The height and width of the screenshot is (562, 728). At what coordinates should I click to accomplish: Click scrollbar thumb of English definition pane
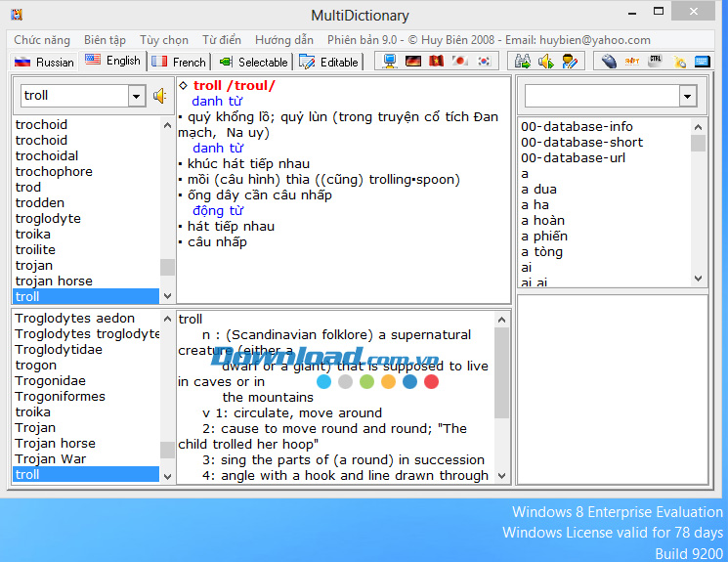[501, 372]
